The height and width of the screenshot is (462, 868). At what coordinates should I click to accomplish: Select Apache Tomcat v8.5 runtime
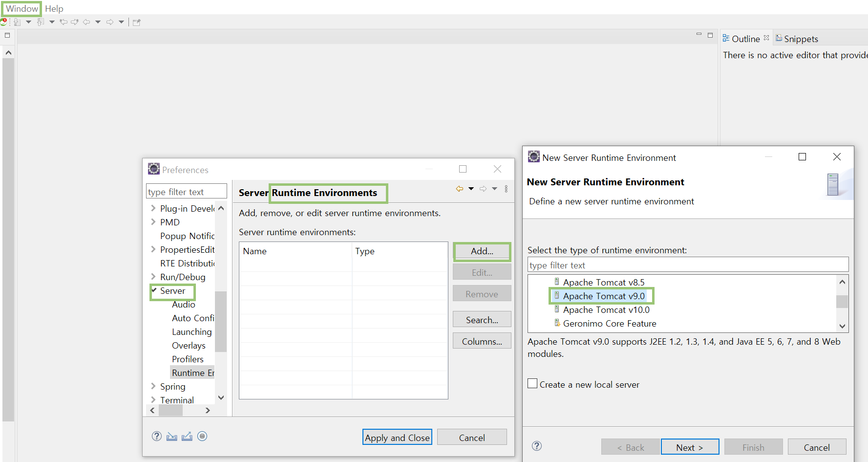coord(604,282)
